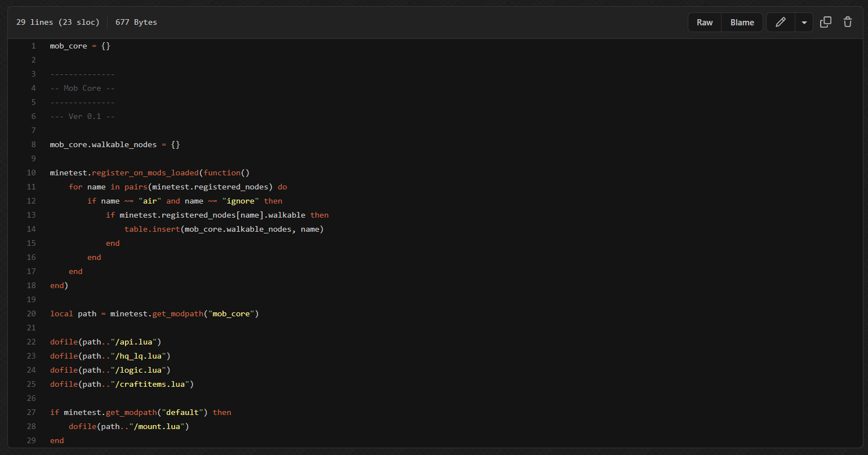Viewport: 868px width, 455px height.
Task: Open the Blame view
Action: pos(742,23)
